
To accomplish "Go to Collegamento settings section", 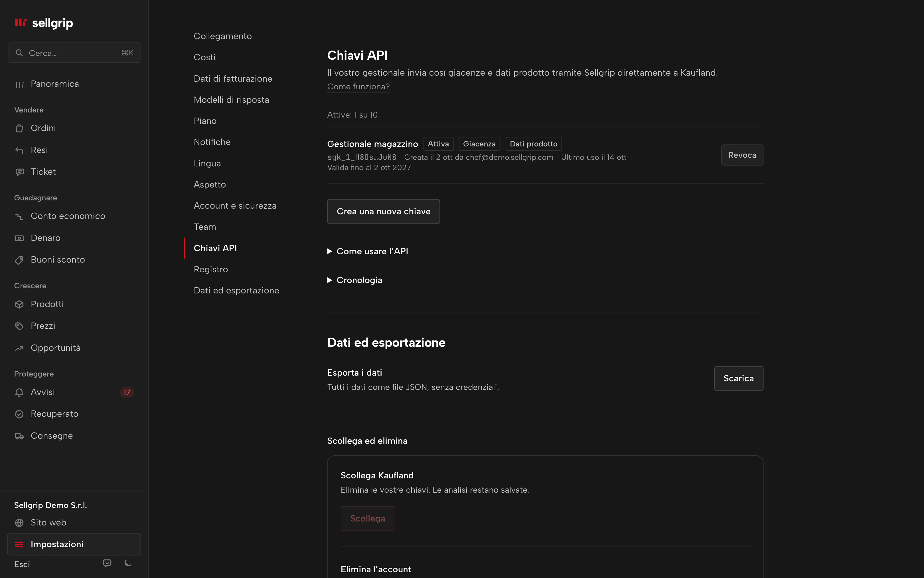I will 223,36.
